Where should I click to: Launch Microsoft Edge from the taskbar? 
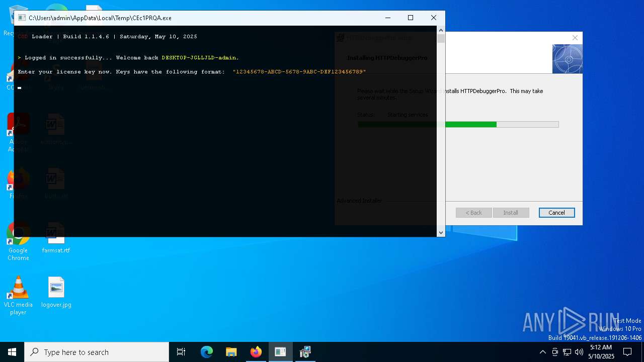tap(207, 352)
